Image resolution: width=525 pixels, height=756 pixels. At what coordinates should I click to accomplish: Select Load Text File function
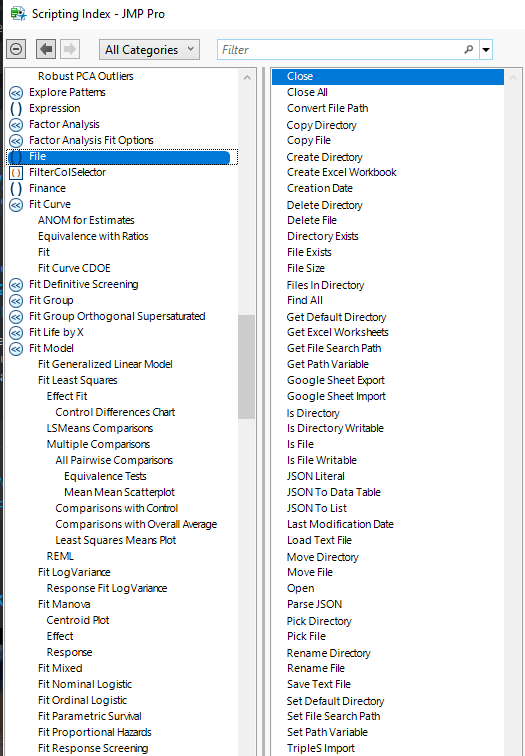(319, 540)
